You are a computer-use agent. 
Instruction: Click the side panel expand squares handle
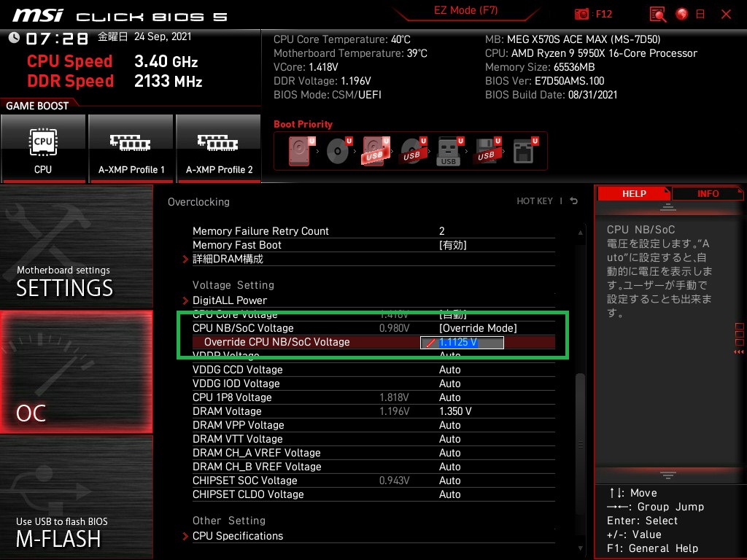click(x=739, y=338)
